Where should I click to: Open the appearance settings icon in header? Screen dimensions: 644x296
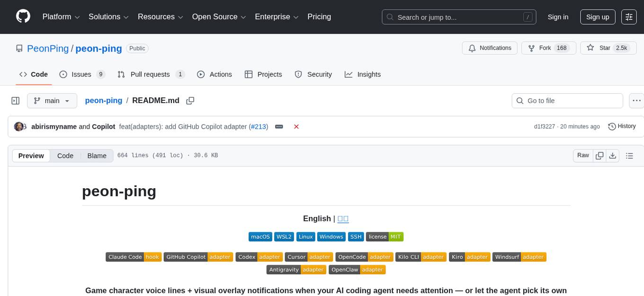[629, 17]
